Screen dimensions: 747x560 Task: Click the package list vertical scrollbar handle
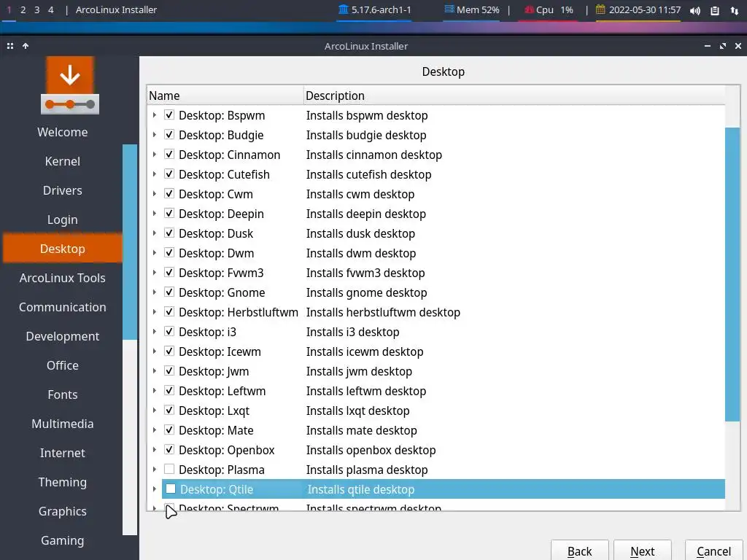(732, 274)
